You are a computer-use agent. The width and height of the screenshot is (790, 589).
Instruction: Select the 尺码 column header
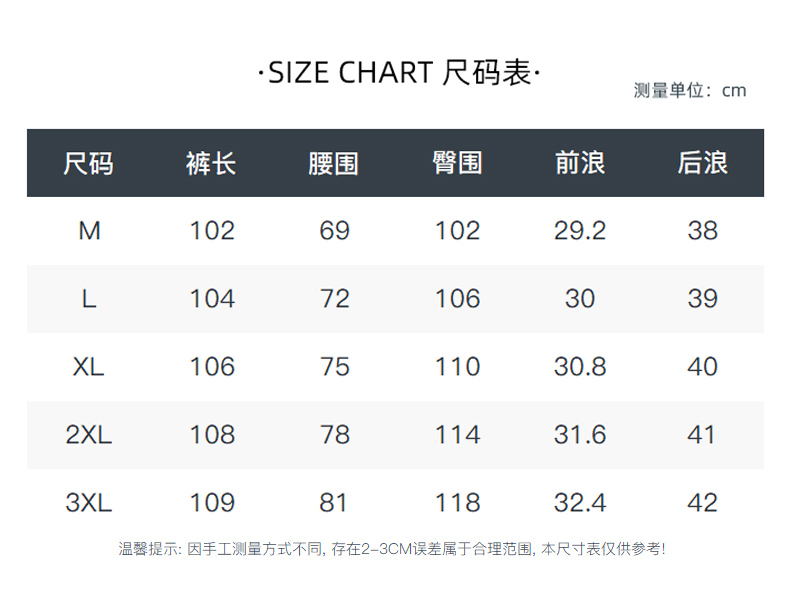pyautogui.click(x=88, y=163)
